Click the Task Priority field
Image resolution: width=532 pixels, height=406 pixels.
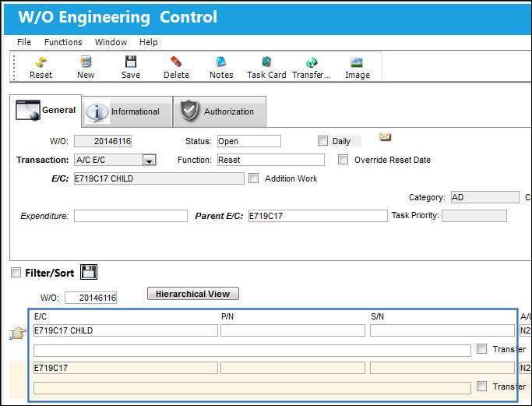pyautogui.click(x=474, y=216)
